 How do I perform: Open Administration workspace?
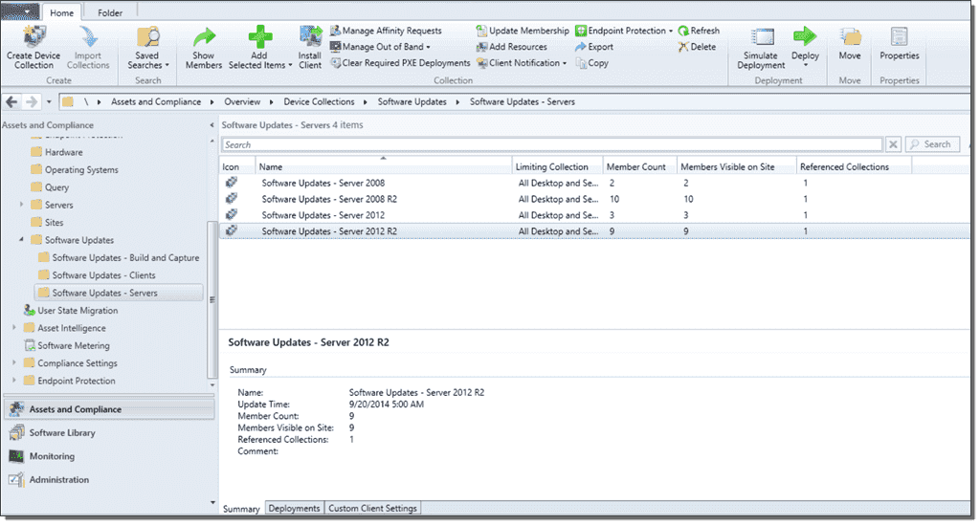coord(109,479)
